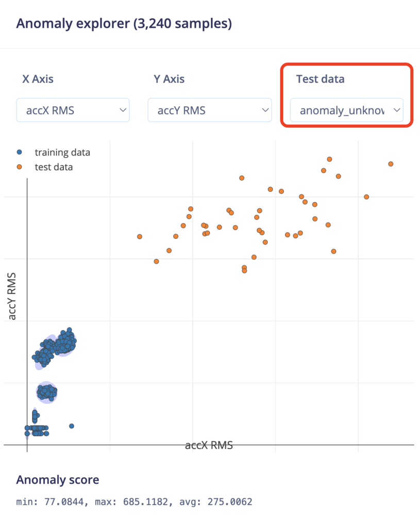This screenshot has width=420, height=515.
Task: Click the isolated blue training point near bottom
Action: (x=72, y=426)
